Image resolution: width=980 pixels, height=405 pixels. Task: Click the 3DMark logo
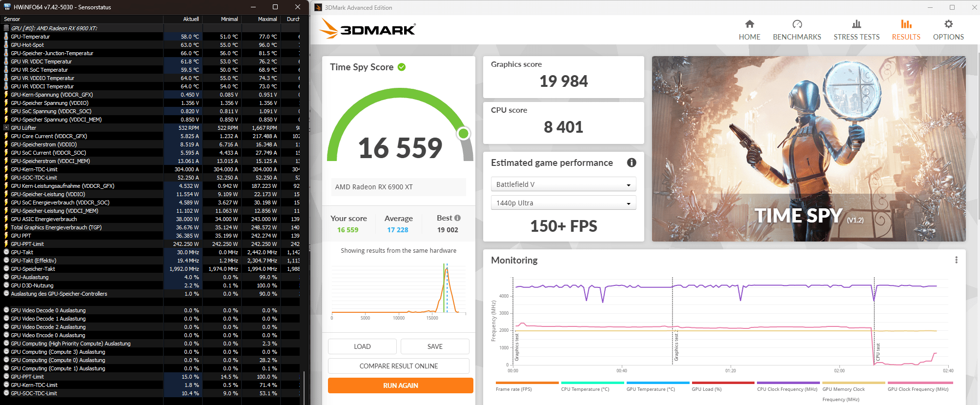coord(367,29)
